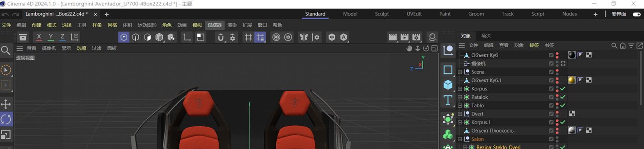Toggle X axis lock icon
644x149 pixels.
click(x=39, y=37)
